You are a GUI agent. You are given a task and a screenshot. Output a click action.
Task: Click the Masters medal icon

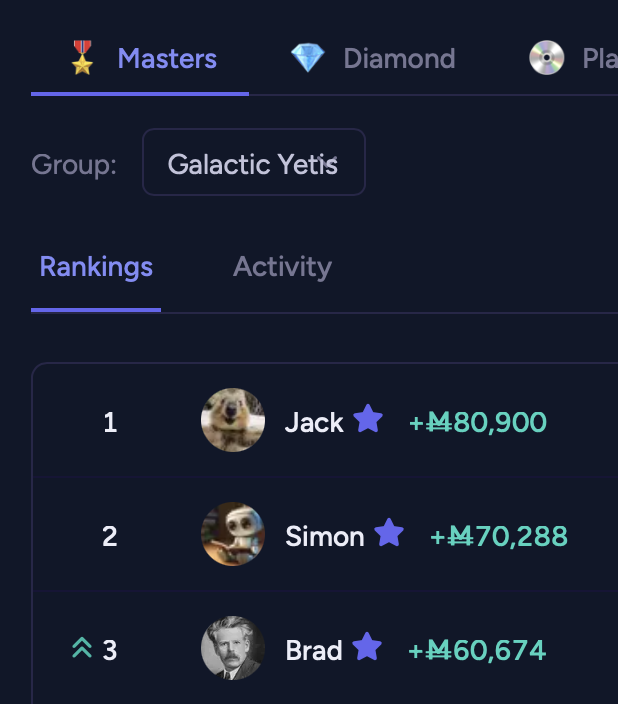pos(82,58)
